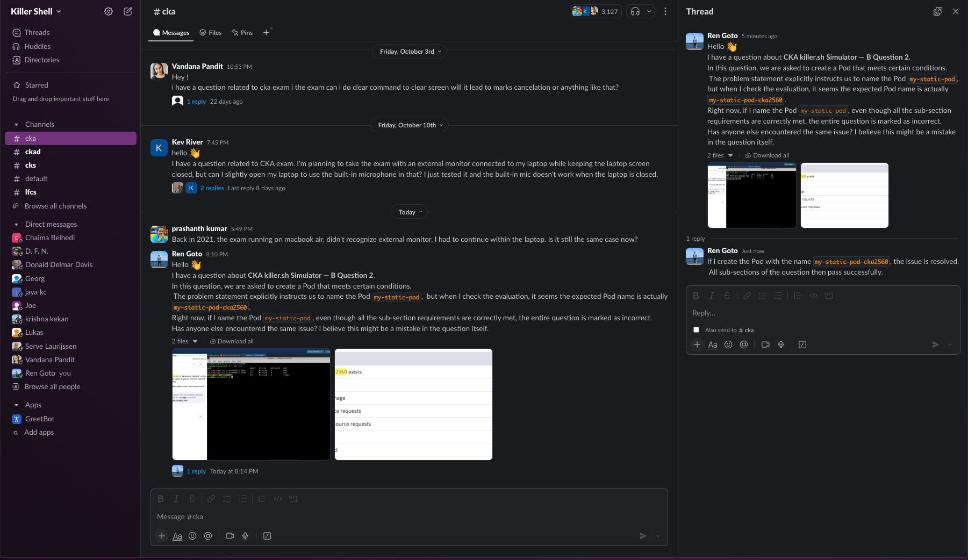Screen dimensions: 968x560
Task: Toggle strikethrough in channel message composer
Action: pos(192,499)
